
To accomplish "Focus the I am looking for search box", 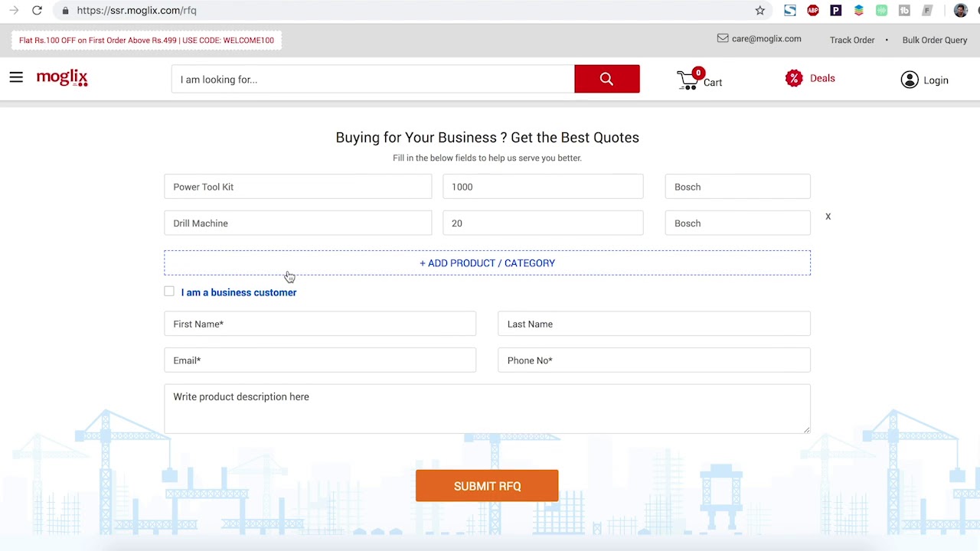I will click(x=373, y=79).
